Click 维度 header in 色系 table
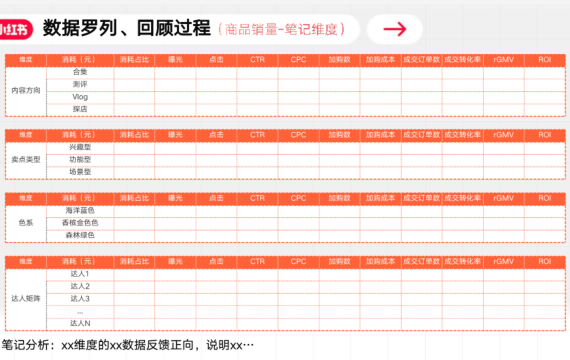The width and height of the screenshot is (570, 360). tap(26, 198)
